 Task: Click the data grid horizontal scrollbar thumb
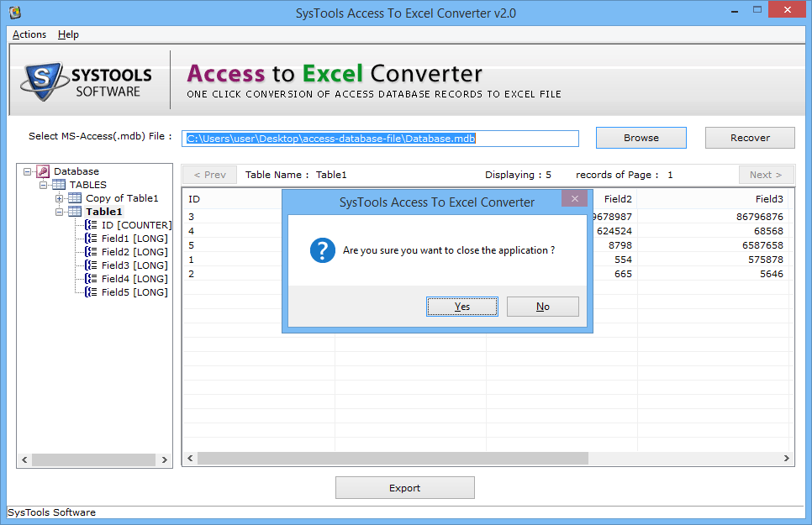[393, 458]
